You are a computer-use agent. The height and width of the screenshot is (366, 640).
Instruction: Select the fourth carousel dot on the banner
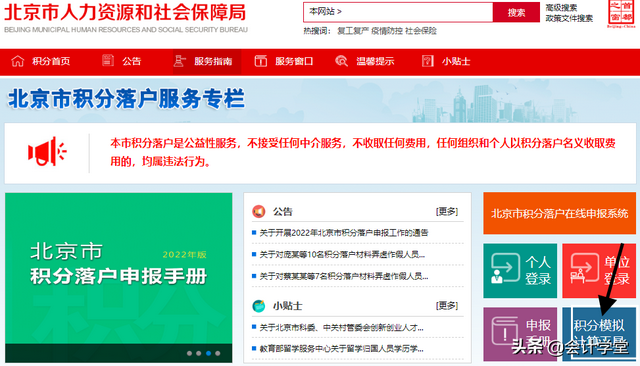(x=218, y=353)
